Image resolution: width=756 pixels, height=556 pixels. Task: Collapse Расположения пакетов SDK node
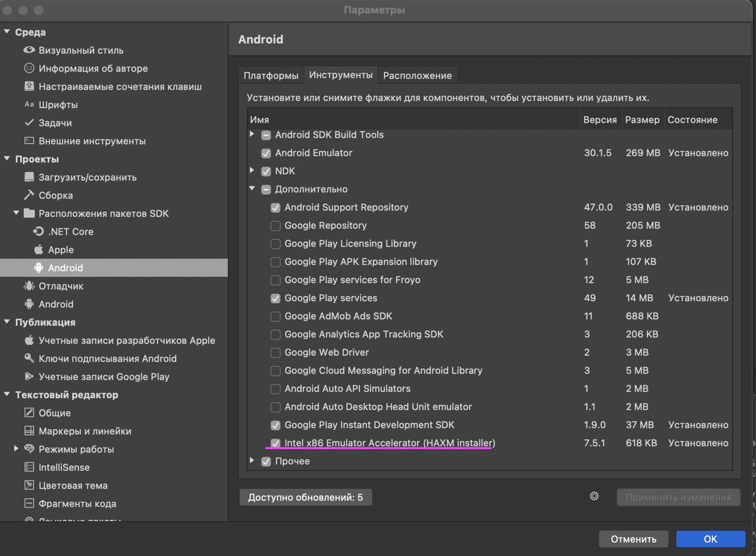(x=17, y=213)
